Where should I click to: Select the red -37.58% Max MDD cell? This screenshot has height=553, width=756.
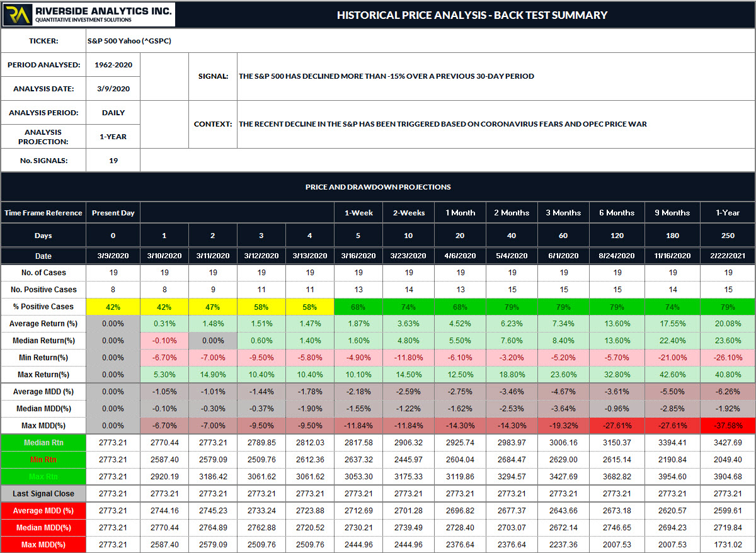click(728, 426)
